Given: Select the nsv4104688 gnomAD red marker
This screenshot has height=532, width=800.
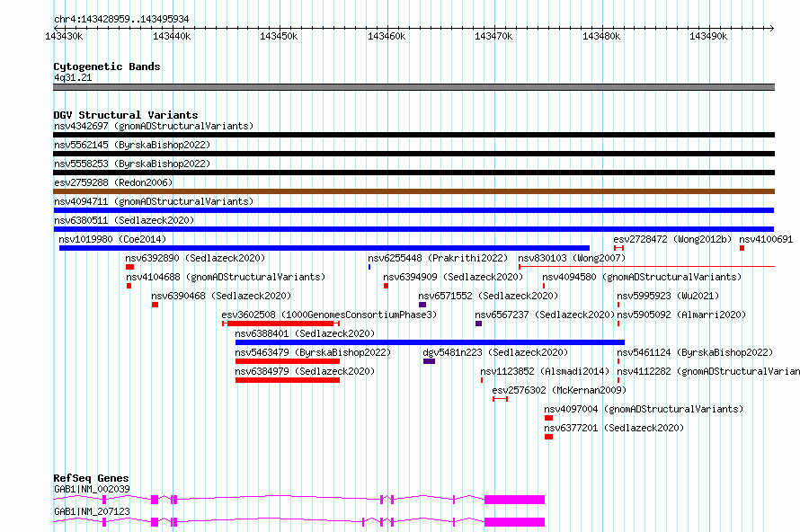Looking at the screenshot, I should (129, 286).
